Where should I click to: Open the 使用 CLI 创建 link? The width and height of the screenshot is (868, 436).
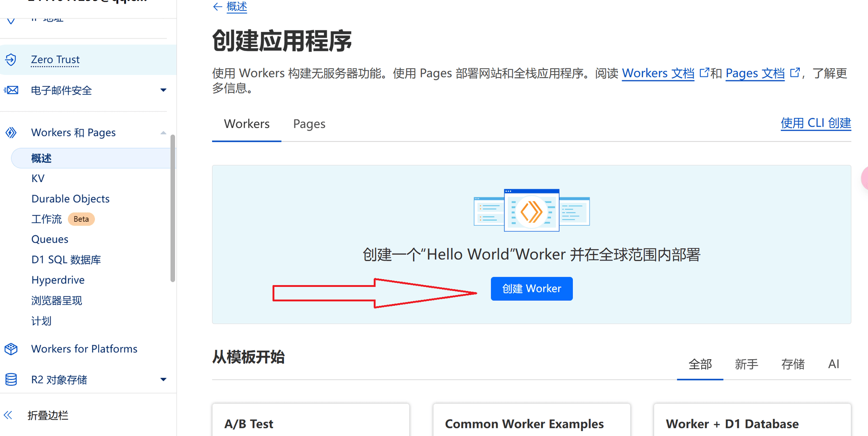816,123
